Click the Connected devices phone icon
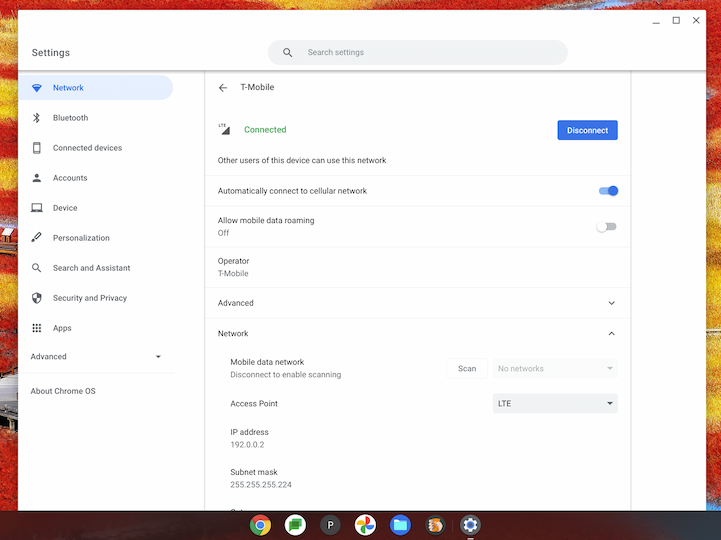The image size is (721, 540). click(x=37, y=148)
